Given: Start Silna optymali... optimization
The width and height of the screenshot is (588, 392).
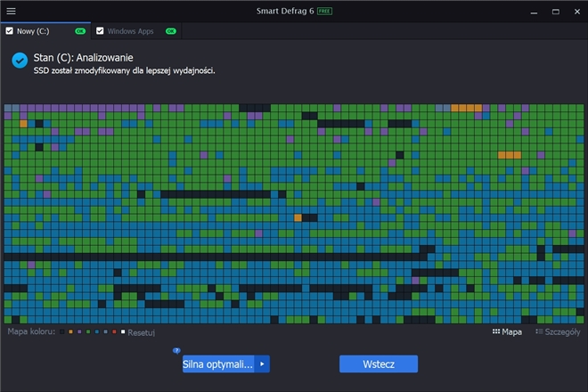Looking at the screenshot, I should click(218, 363).
